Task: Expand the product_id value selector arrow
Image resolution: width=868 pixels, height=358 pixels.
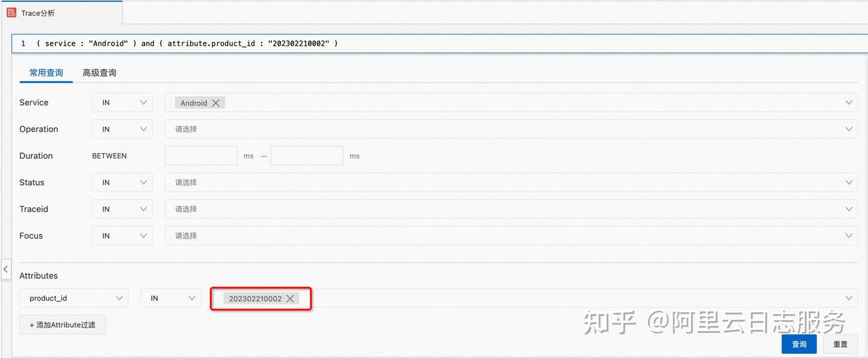Action: point(849,298)
